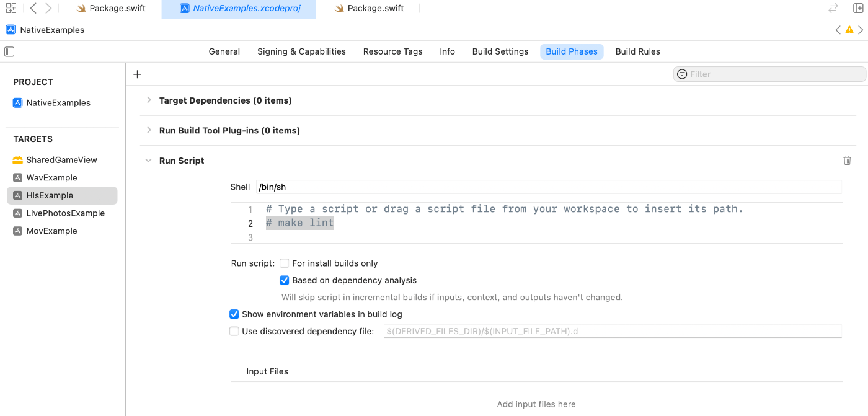Viewport: 868px width, 416px height.
Task: Select the WavExample target row
Action: coord(62,178)
